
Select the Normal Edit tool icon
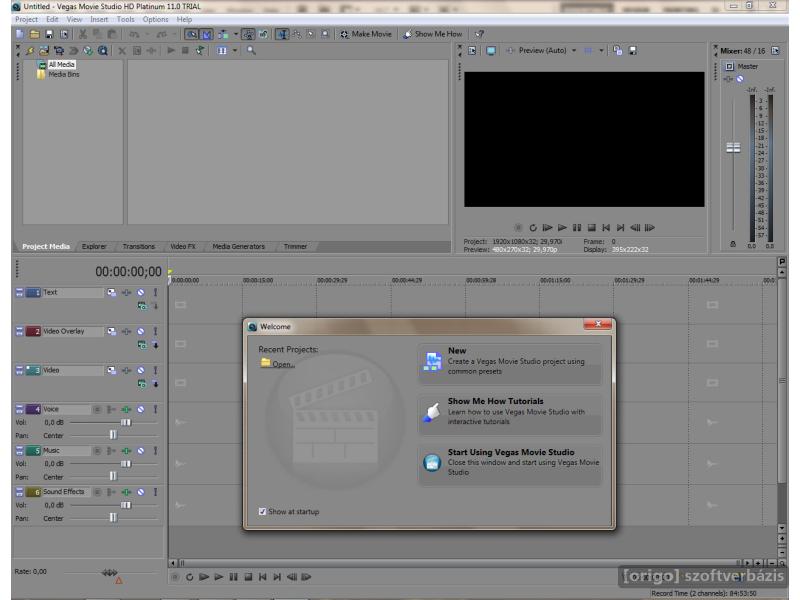[282, 34]
